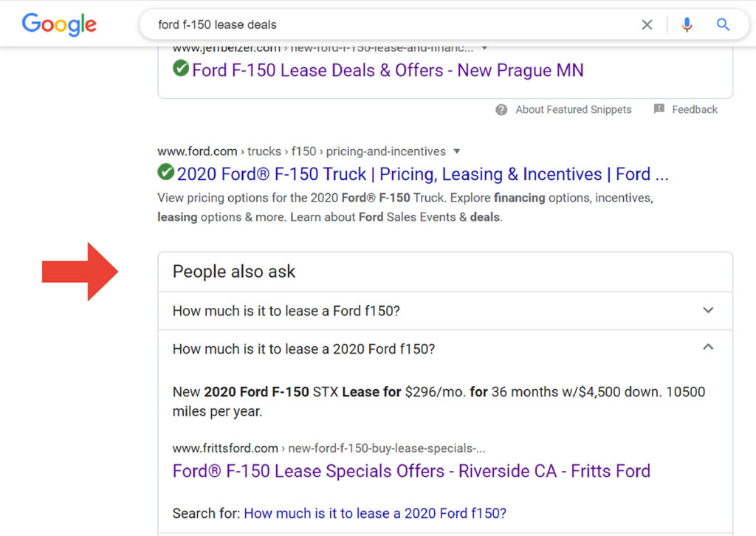
Task: Open the About Featured Snippets label
Action: 574,109
